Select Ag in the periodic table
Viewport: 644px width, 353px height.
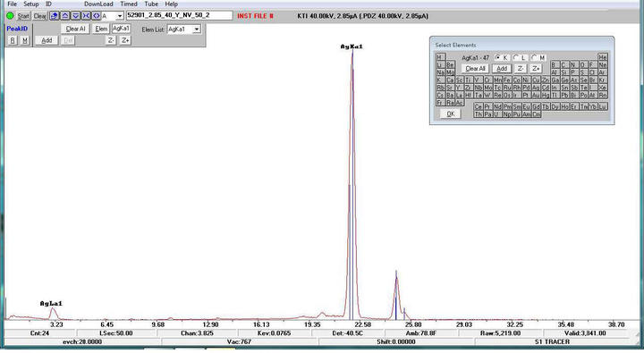536,88
